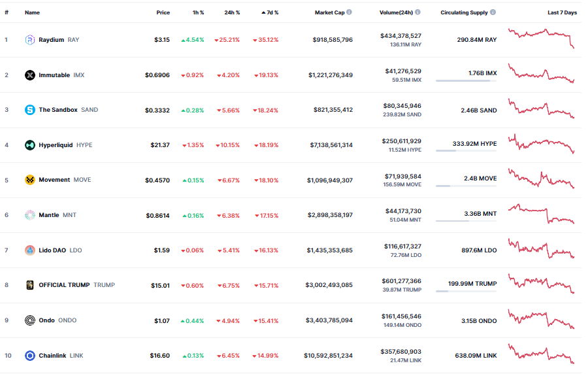Click Mantle 24h change 6.38%

coord(229,216)
